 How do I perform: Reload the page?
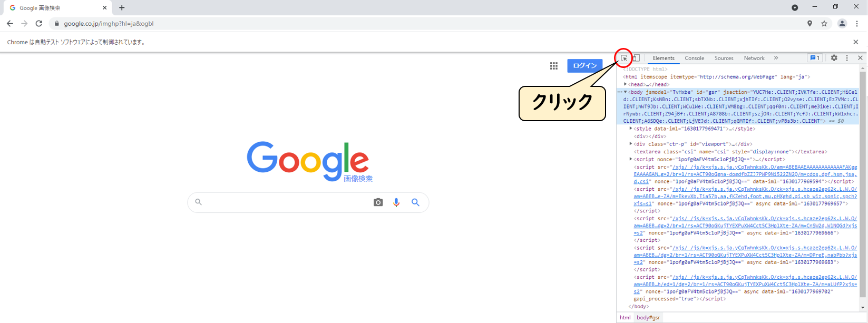38,24
